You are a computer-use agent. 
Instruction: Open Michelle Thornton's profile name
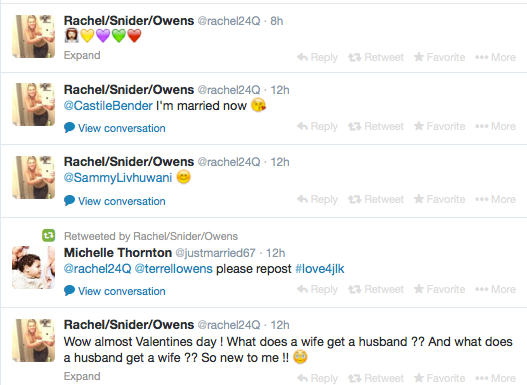(118, 253)
